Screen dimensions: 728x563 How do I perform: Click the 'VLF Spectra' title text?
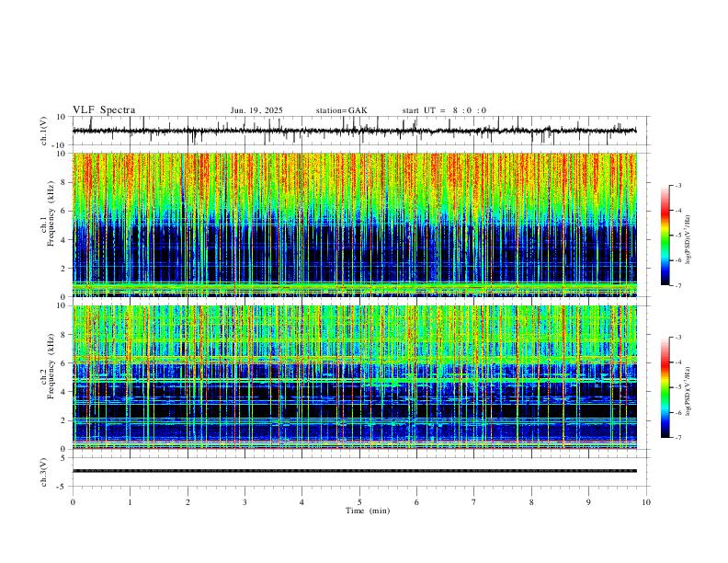[104, 110]
